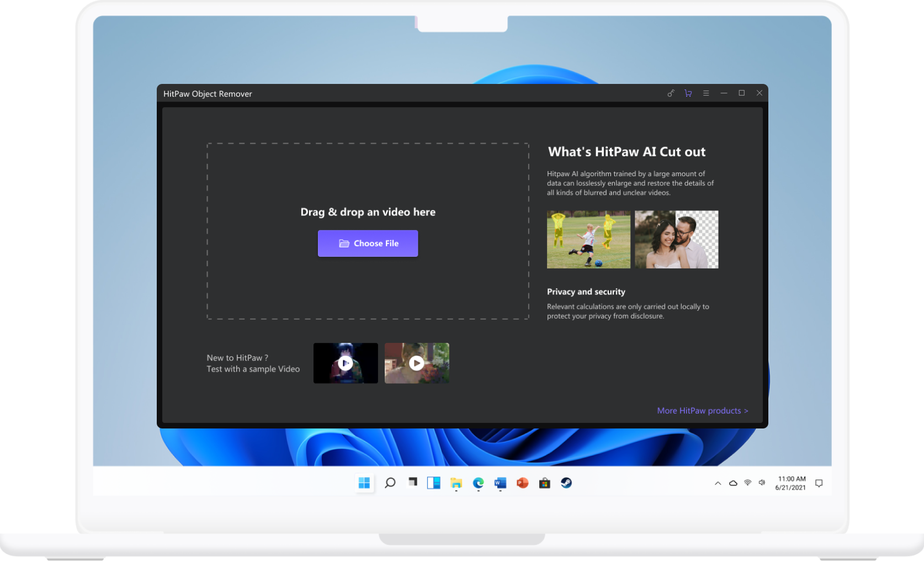Click the Choose File button
924x561 pixels.
coord(368,244)
